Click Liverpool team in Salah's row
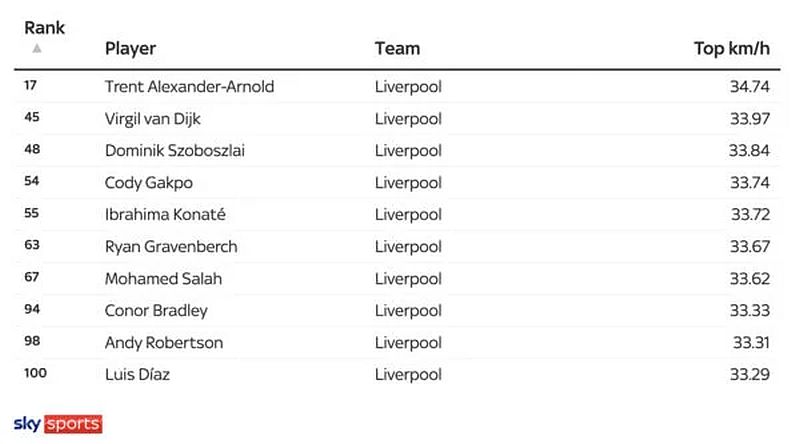The height and width of the screenshot is (444, 800). (408, 279)
